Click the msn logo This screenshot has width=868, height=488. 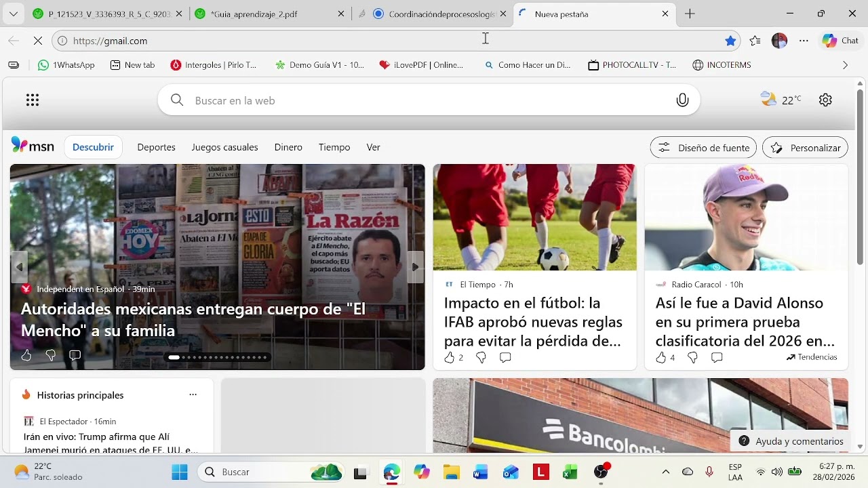[33, 145]
